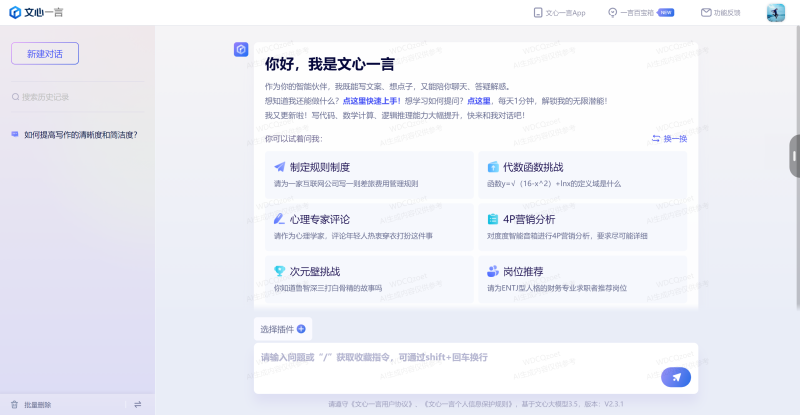Click the 文心一言 brand name text
Screen dimensions: 800x415
tap(44, 12)
